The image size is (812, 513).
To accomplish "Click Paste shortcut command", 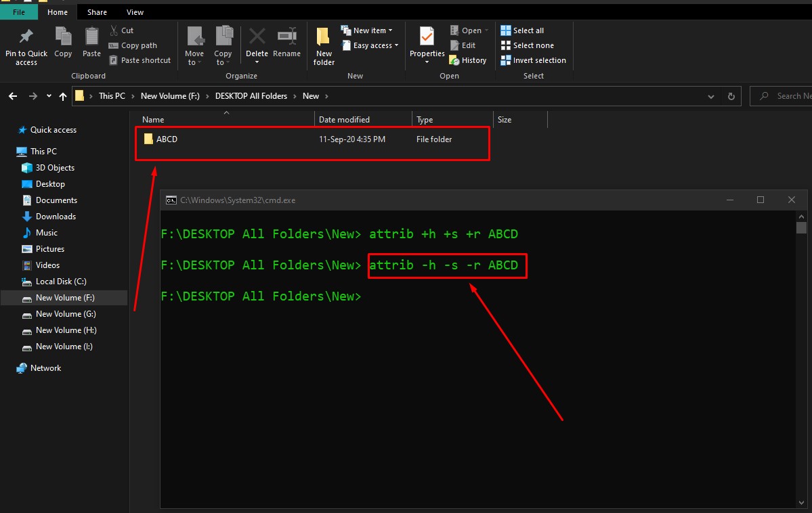I will [140, 60].
